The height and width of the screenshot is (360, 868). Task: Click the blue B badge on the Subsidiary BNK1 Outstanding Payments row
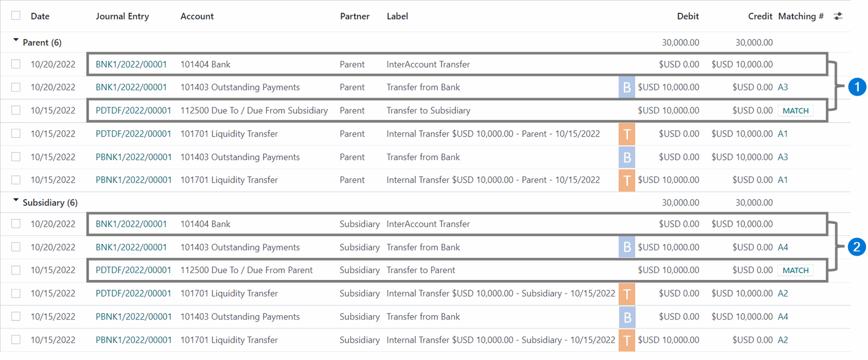(627, 247)
